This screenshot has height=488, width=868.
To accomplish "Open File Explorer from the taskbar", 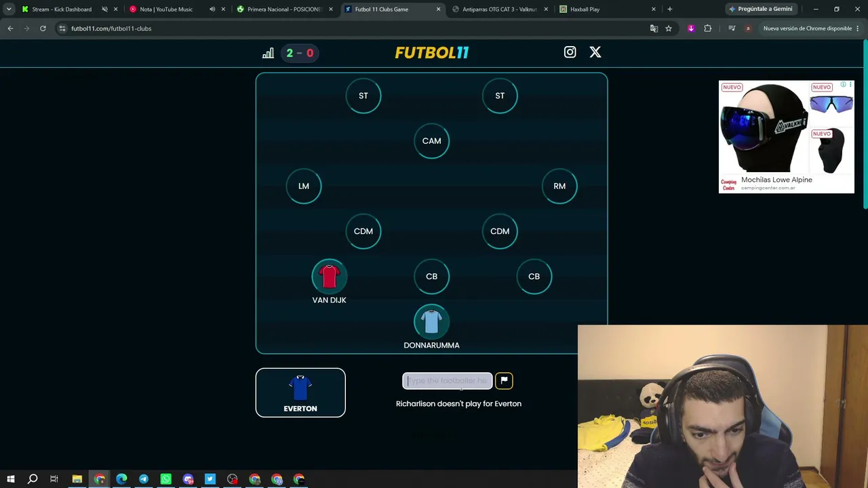I will pos(77,479).
